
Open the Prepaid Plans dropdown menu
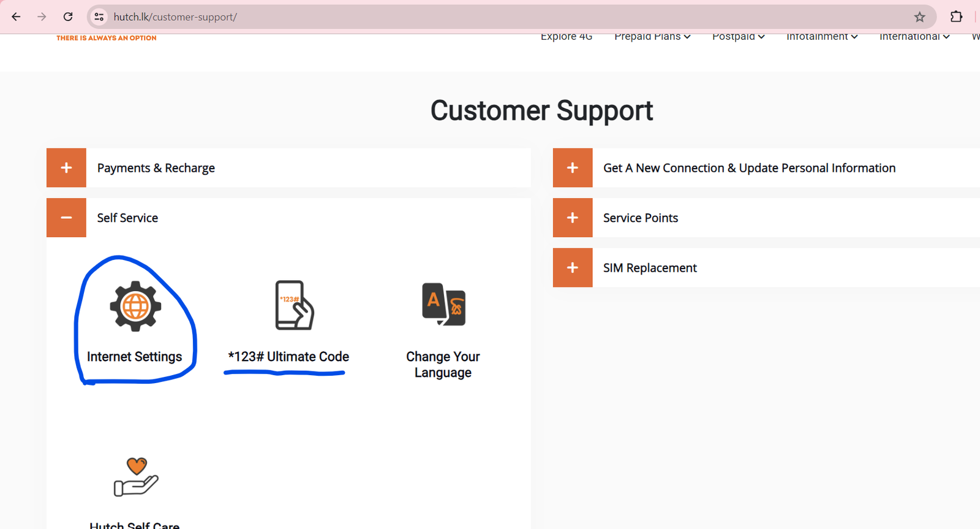click(x=652, y=37)
